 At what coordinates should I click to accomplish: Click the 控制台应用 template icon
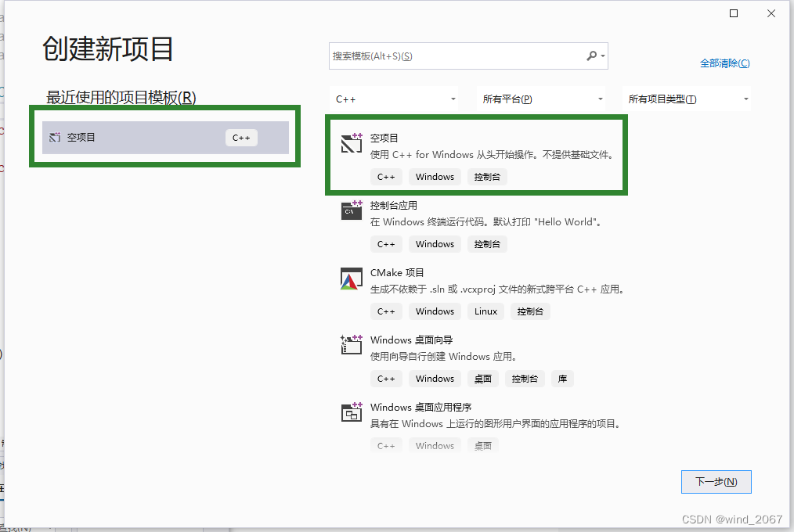point(350,210)
